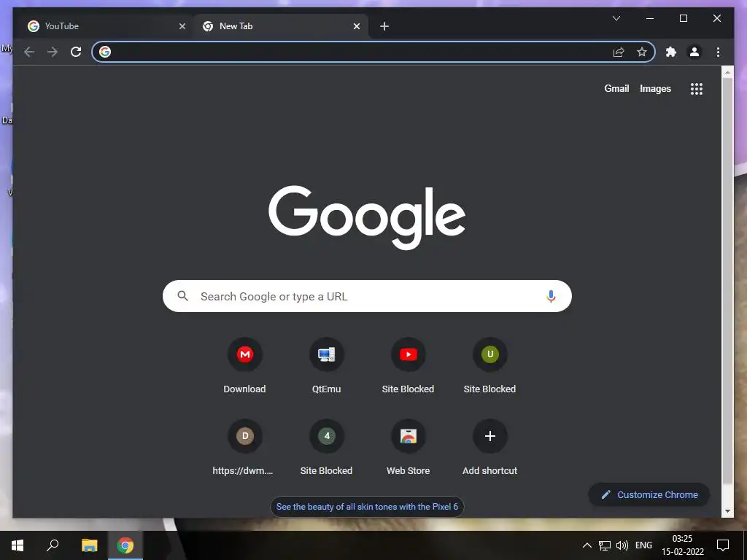The height and width of the screenshot is (560, 747).
Task: Click the Customize Chrome button
Action: [x=649, y=495]
